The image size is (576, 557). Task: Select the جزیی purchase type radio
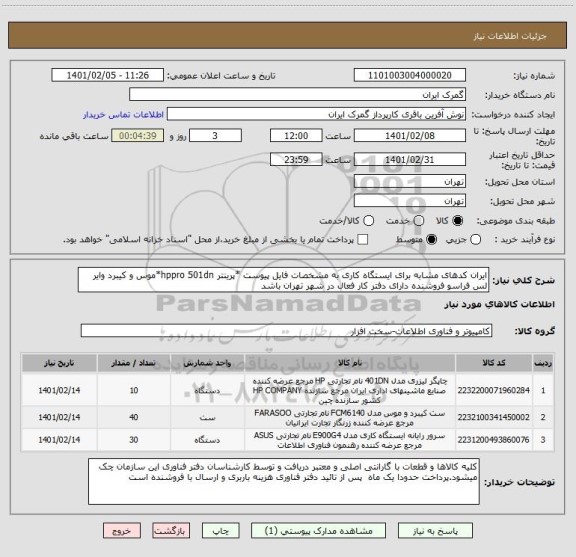pos(476,240)
